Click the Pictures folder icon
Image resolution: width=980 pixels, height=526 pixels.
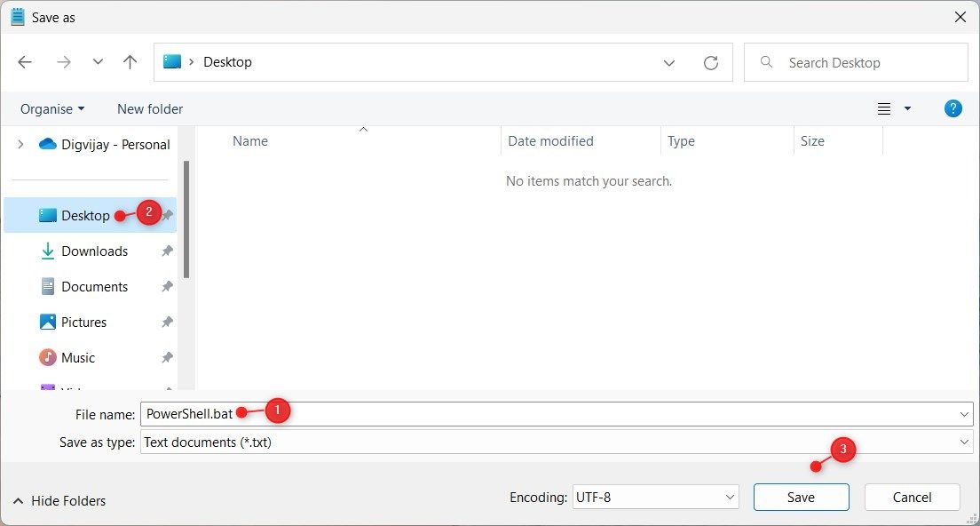pyautogui.click(x=48, y=323)
